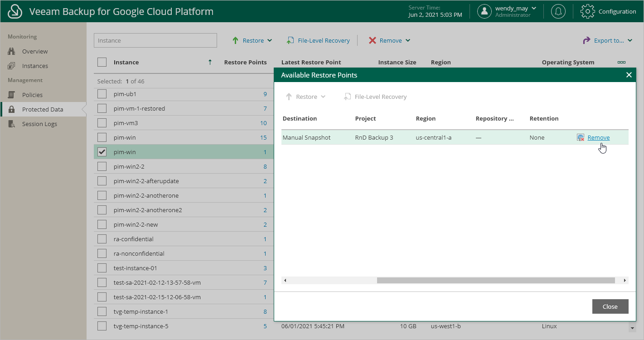644x340 pixels.
Task: Select the ra-nonconfidential row
Action: coord(184,253)
